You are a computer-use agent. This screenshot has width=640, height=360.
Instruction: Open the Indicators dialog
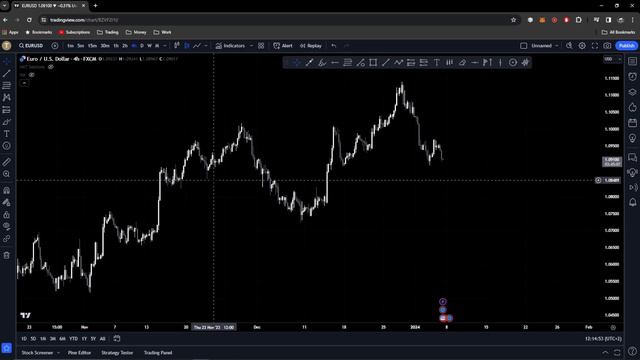230,46
